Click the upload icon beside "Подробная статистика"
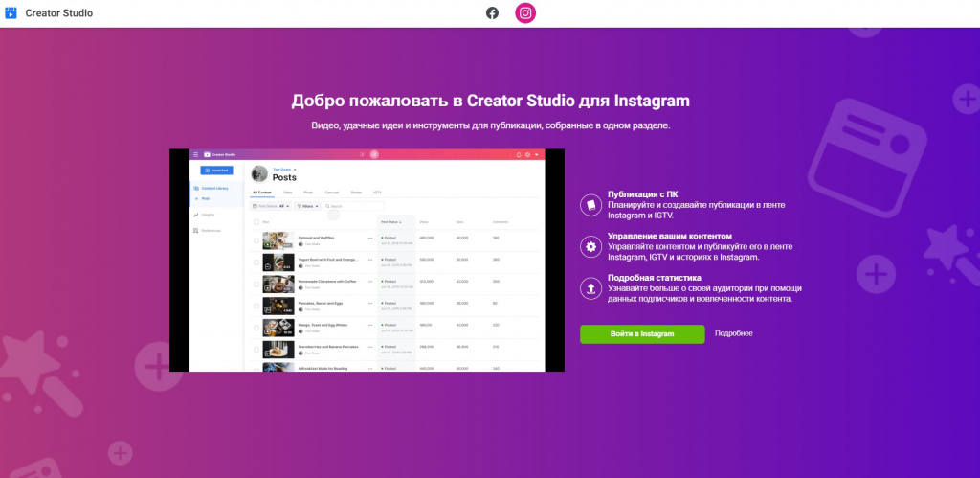 590,288
